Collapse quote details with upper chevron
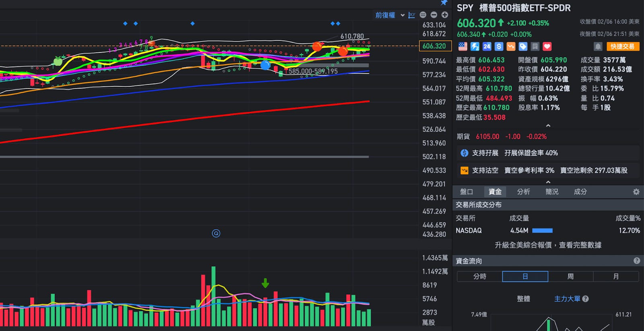644x331 pixels. [x=548, y=125]
